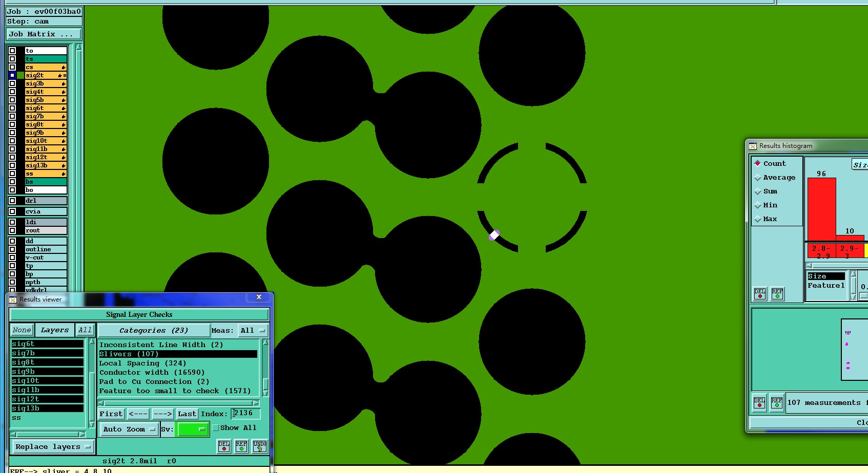Select sig13b in Results viewer layer list

pyautogui.click(x=47, y=408)
